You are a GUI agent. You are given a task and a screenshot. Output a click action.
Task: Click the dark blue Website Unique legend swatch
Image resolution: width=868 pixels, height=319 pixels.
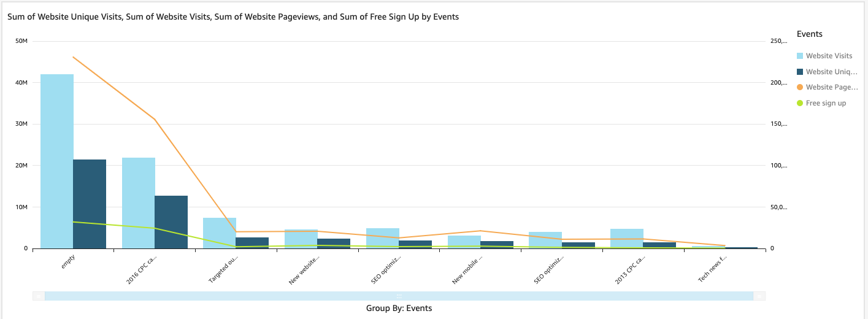[x=800, y=72]
